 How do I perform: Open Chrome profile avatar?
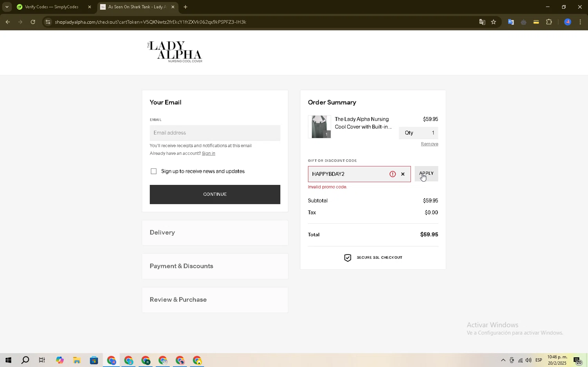point(567,22)
